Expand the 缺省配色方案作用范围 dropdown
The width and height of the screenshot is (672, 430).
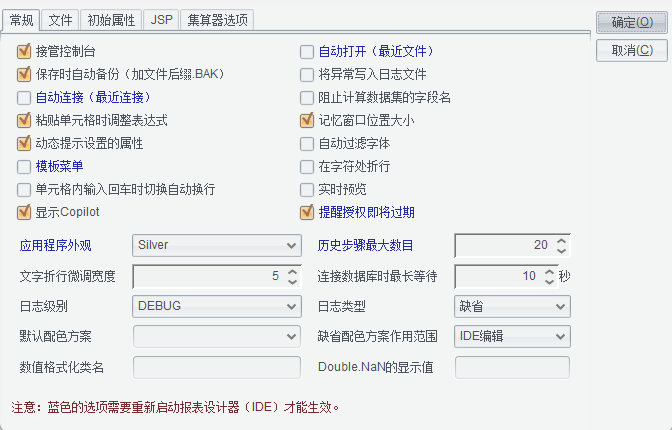coord(512,336)
